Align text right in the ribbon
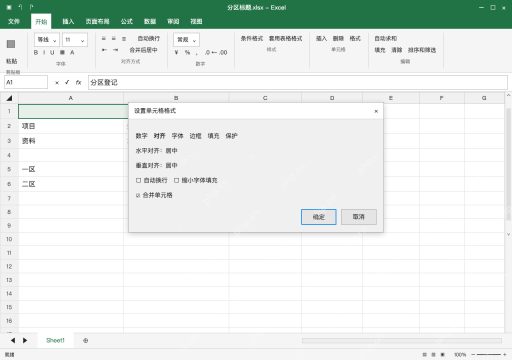This screenshot has width=512, height=360. click(124, 39)
